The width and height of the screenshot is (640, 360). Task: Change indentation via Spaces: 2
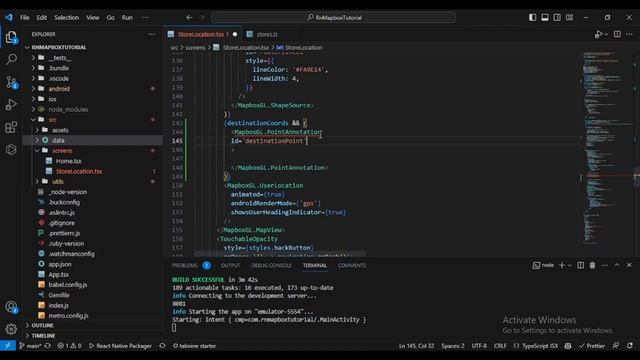(453, 346)
